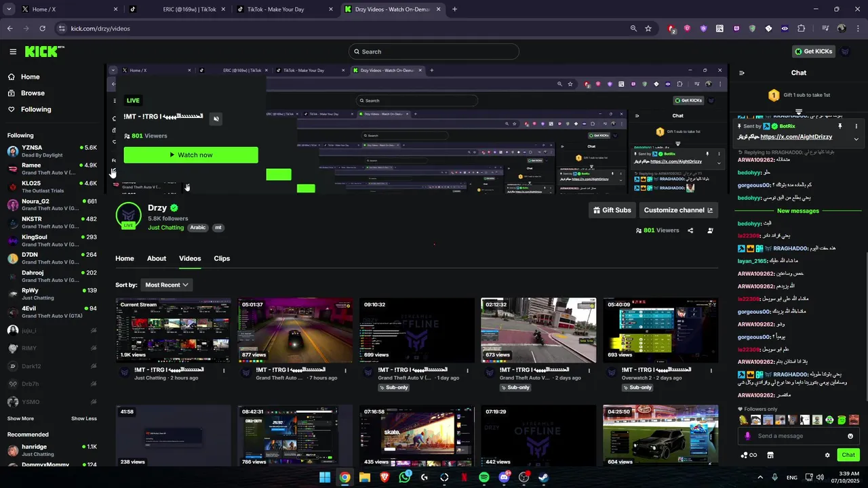
Task: Unmute the live preview player
Action: pos(216,119)
